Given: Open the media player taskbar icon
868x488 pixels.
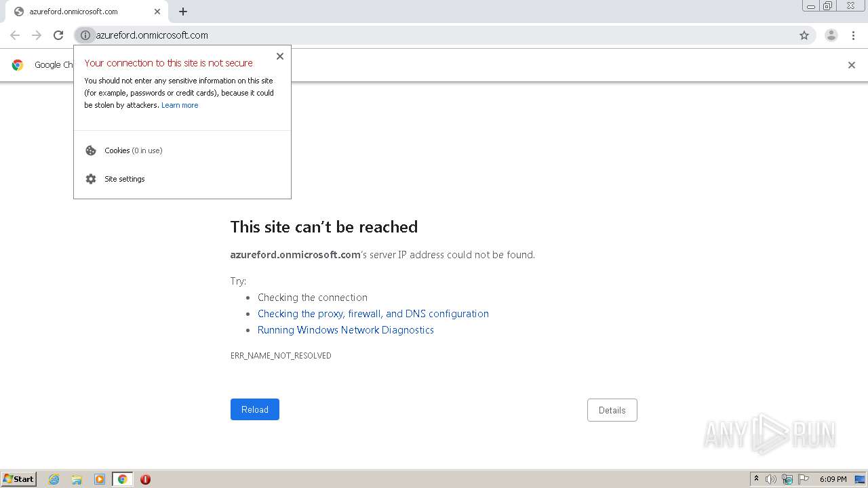Looking at the screenshot, I should coord(100,479).
